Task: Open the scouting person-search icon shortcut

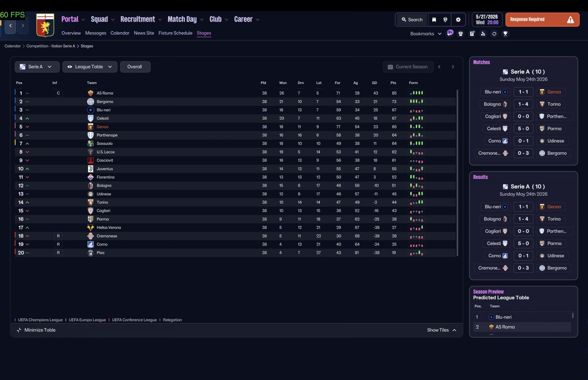Action: (x=483, y=34)
